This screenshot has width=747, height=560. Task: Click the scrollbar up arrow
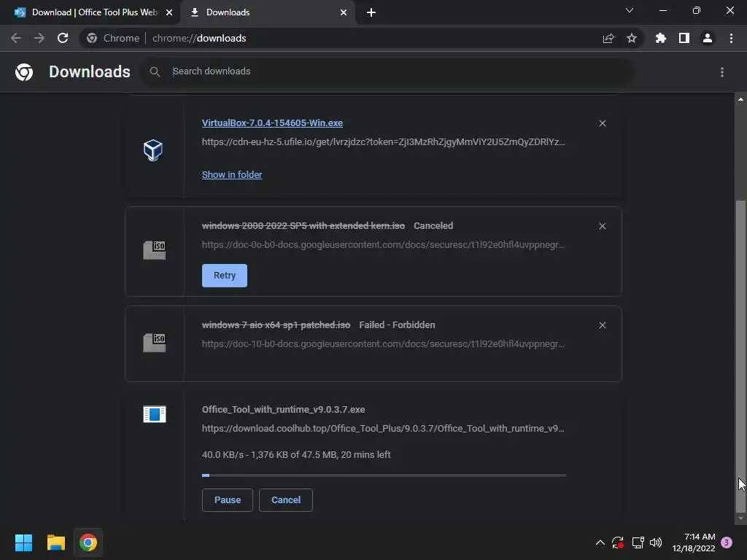740,99
